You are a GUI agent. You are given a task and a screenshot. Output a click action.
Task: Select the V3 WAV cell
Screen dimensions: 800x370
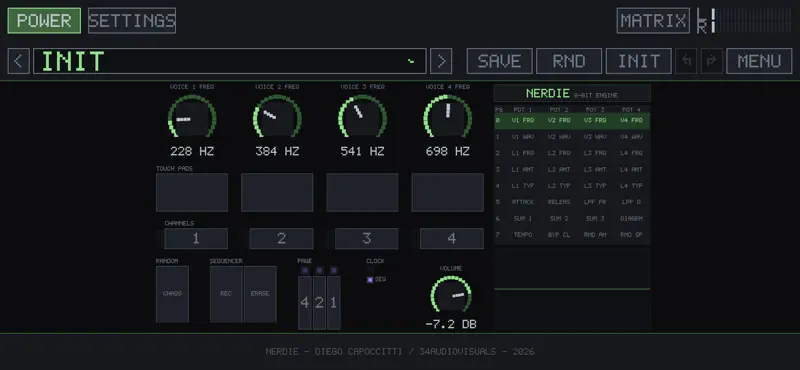pyautogui.click(x=595, y=137)
